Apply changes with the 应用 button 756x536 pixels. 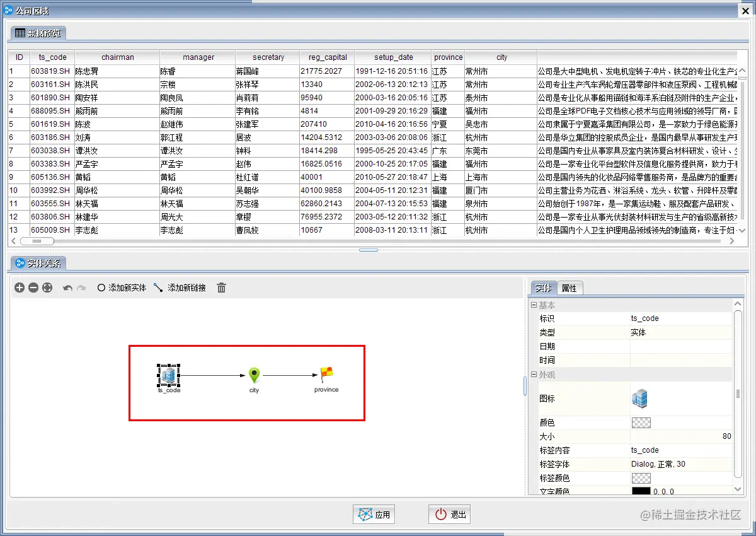click(374, 515)
